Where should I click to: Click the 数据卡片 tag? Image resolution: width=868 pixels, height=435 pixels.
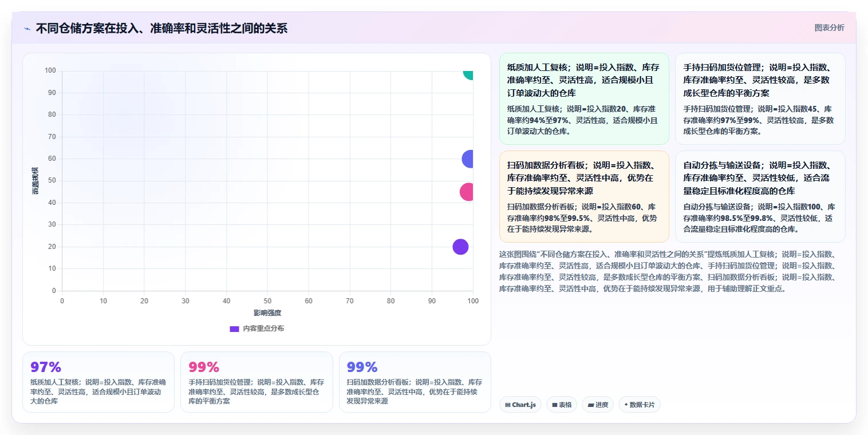(x=639, y=405)
